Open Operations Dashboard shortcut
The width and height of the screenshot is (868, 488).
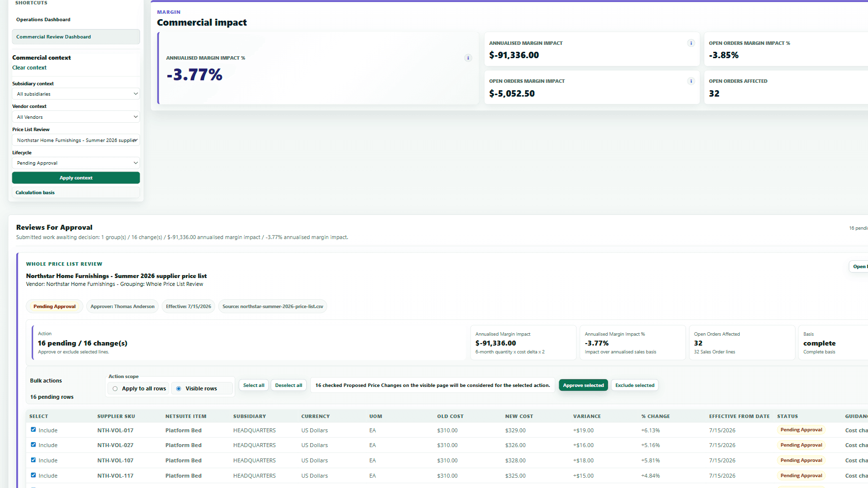pyautogui.click(x=43, y=20)
